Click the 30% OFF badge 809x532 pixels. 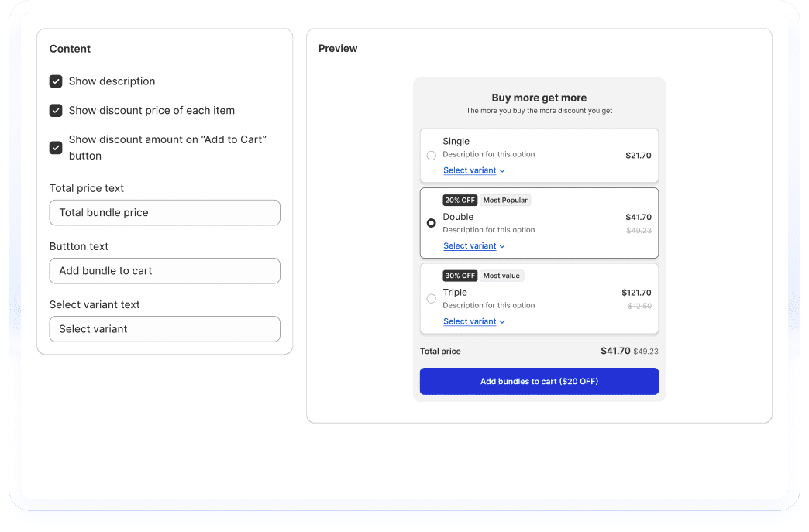tap(460, 276)
